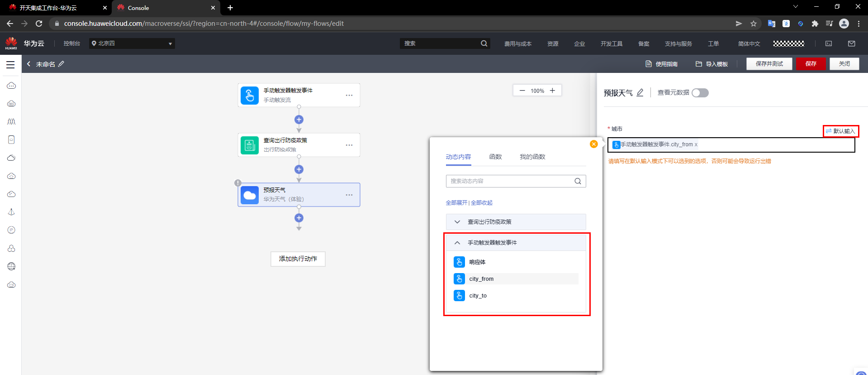Open the 开发工具 menu
This screenshot has height=375, width=868.
click(x=612, y=43)
